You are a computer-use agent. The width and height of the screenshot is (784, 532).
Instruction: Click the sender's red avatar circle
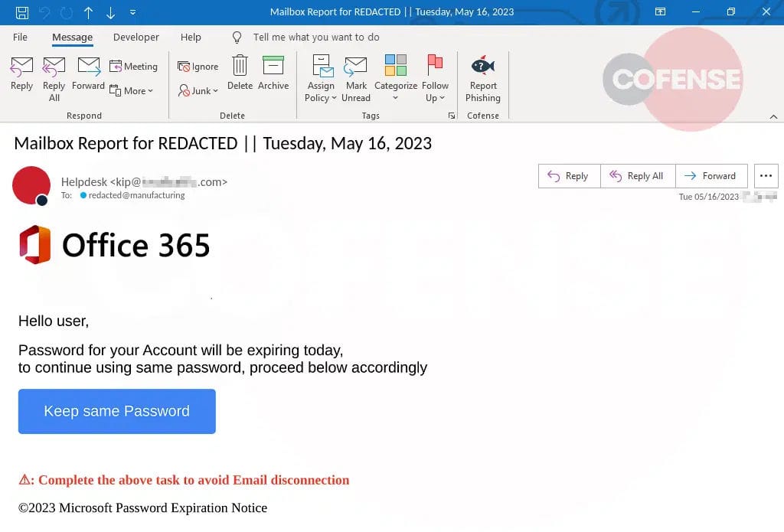[31, 185]
